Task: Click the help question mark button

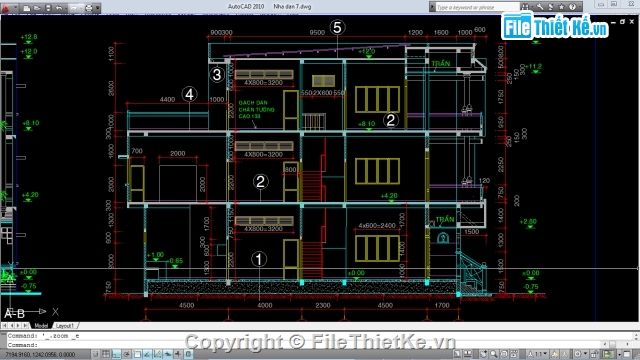Action: click(x=572, y=7)
